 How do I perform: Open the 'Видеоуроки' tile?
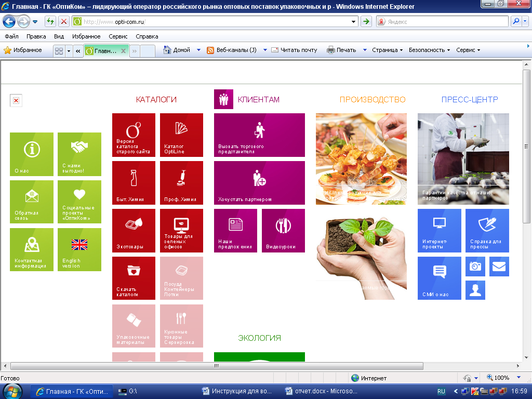pos(283,231)
